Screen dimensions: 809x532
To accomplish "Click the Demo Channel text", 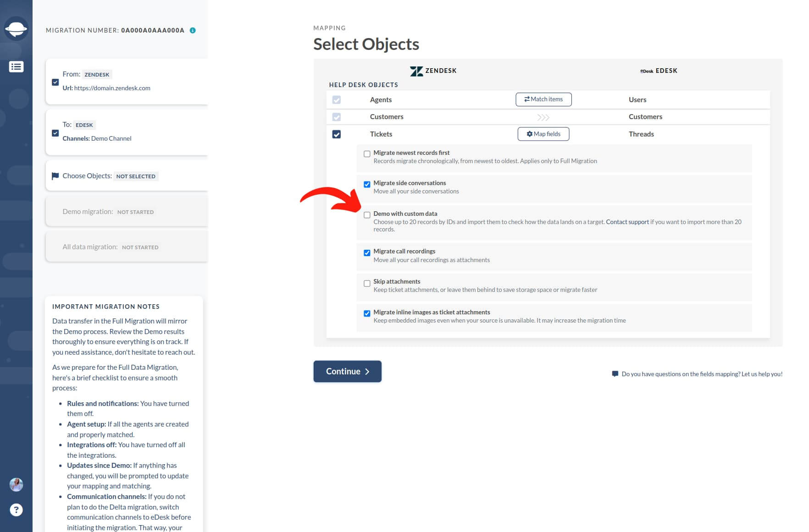I will [x=111, y=138].
